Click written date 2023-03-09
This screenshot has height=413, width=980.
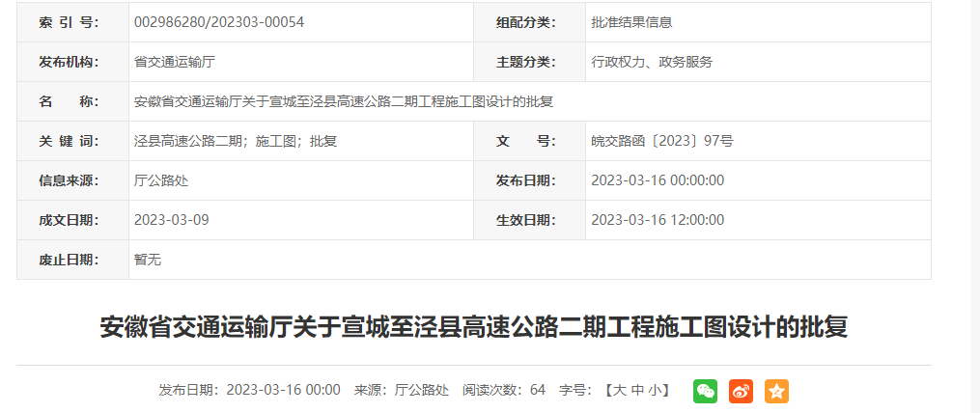171,220
